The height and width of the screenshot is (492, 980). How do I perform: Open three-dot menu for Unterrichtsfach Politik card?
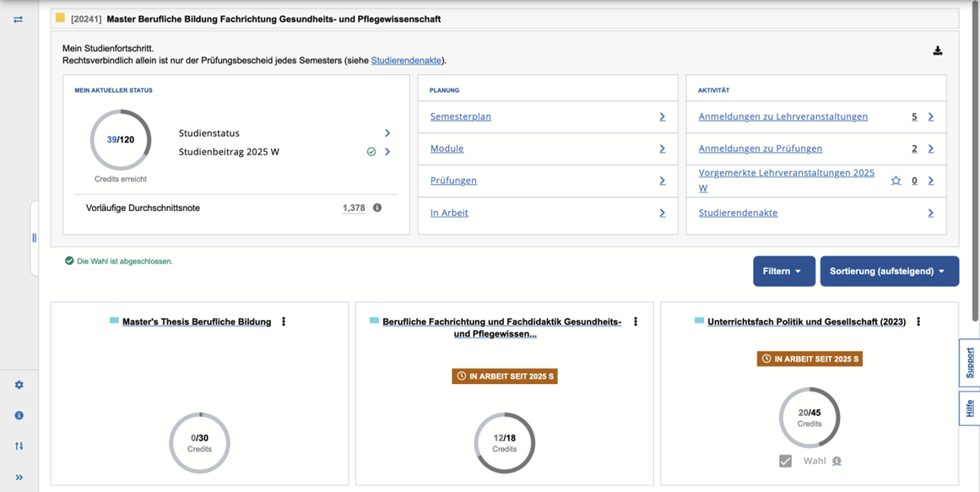coord(918,322)
